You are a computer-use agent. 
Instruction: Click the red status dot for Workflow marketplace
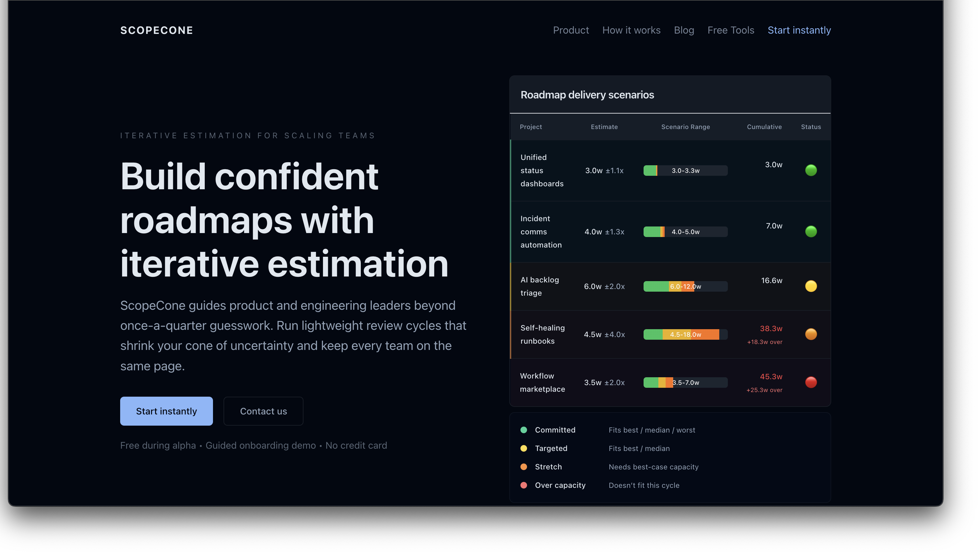(811, 382)
